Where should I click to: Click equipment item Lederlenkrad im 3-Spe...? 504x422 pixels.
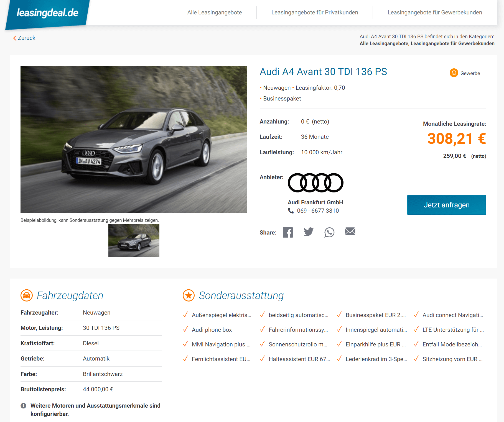point(376,359)
